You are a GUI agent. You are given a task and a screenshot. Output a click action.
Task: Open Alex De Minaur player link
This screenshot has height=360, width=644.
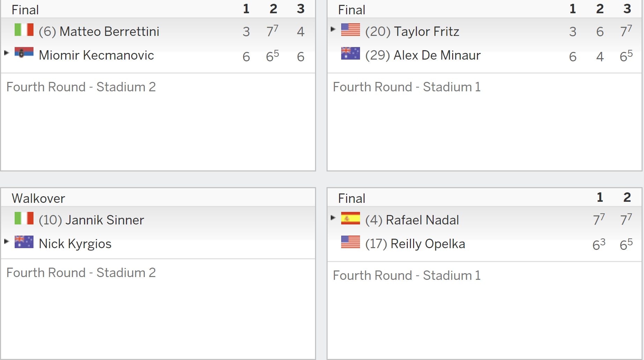(437, 55)
